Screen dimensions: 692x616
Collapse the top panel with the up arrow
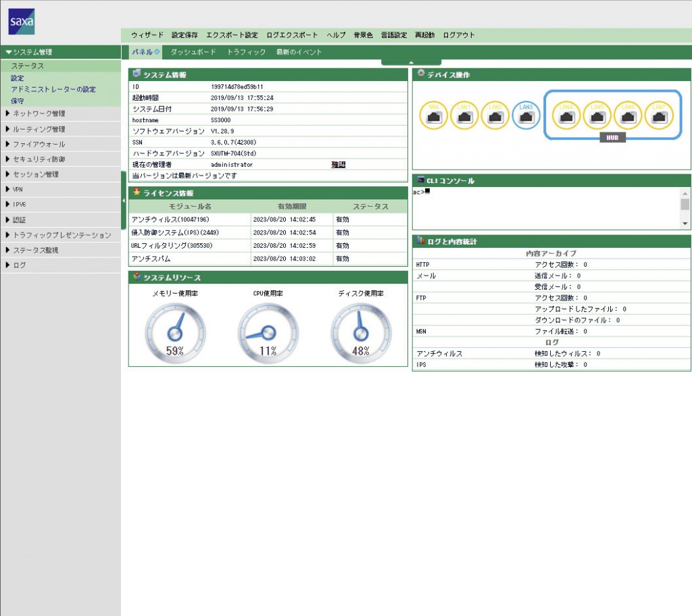[411, 62]
